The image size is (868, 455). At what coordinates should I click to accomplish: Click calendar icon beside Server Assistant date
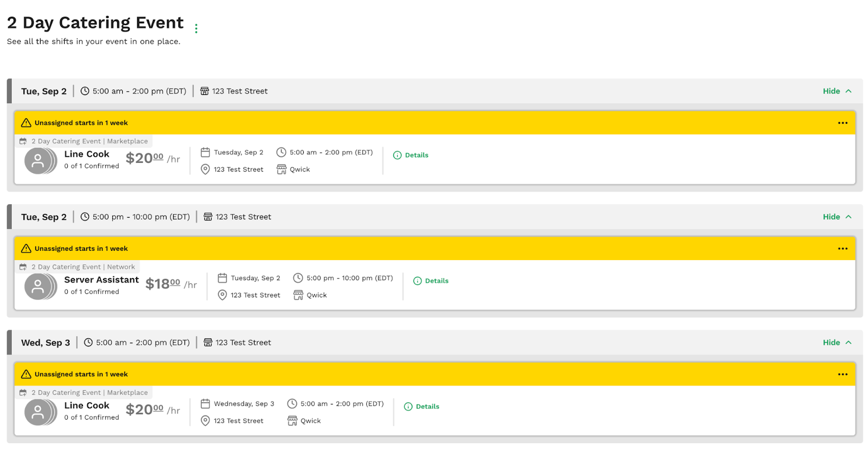pyautogui.click(x=222, y=278)
